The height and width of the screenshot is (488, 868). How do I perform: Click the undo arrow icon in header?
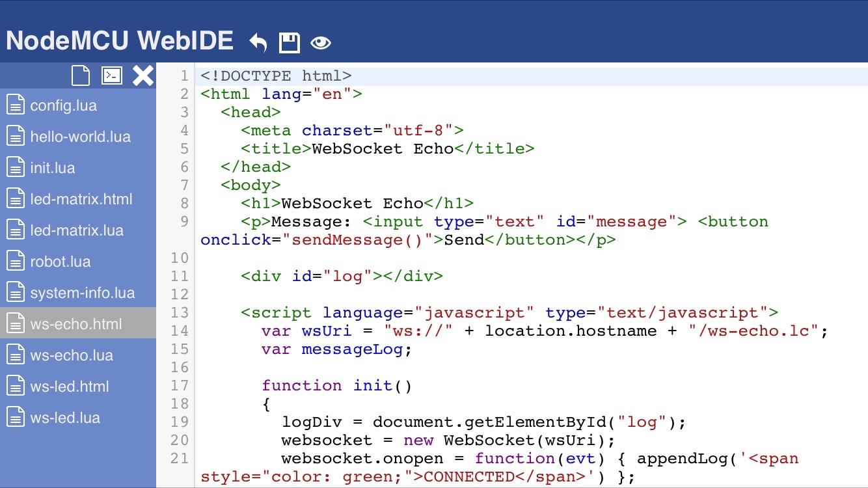pyautogui.click(x=258, y=43)
